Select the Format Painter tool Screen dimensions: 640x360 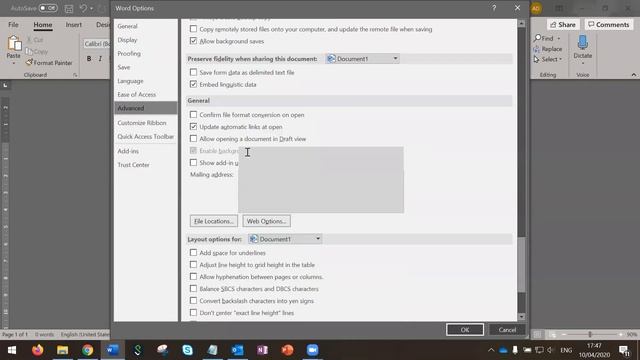[x=49, y=63]
